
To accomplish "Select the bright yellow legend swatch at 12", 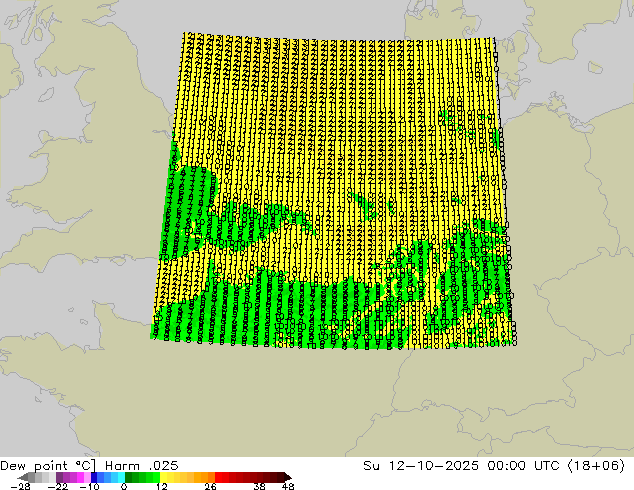I will pos(163,477).
